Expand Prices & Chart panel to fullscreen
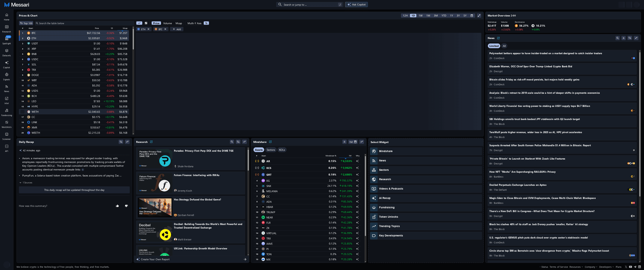 [479, 15]
